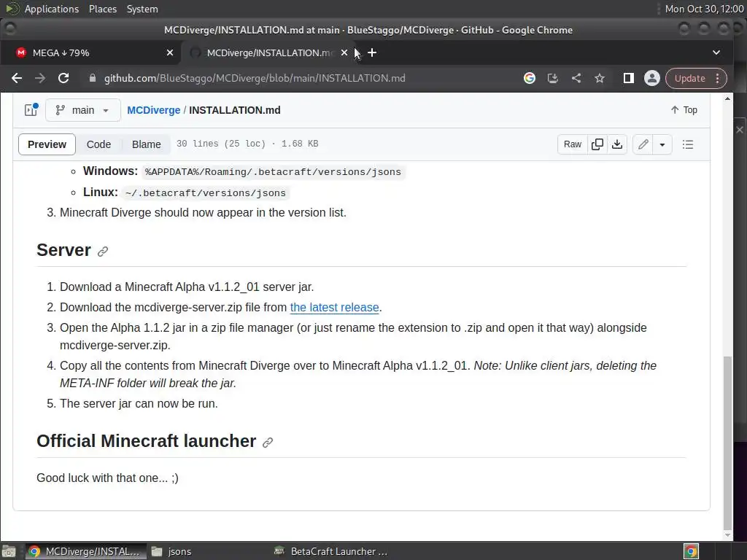Click the Chrome icon in bottom tray
This screenshot has width=747, height=560.
point(691,551)
